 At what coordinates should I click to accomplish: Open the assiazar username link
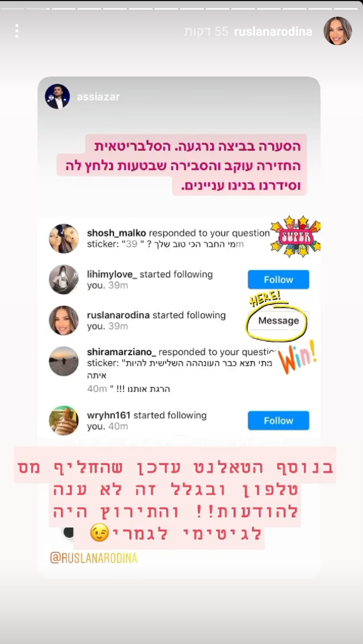click(x=98, y=97)
